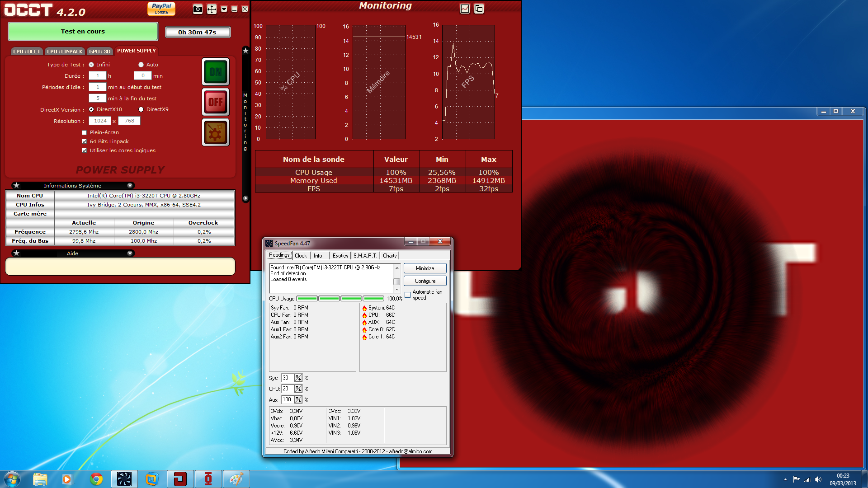Viewport: 868px width, 488px height.
Task: Choose the DirectX10 radio option
Action: pyautogui.click(x=91, y=109)
